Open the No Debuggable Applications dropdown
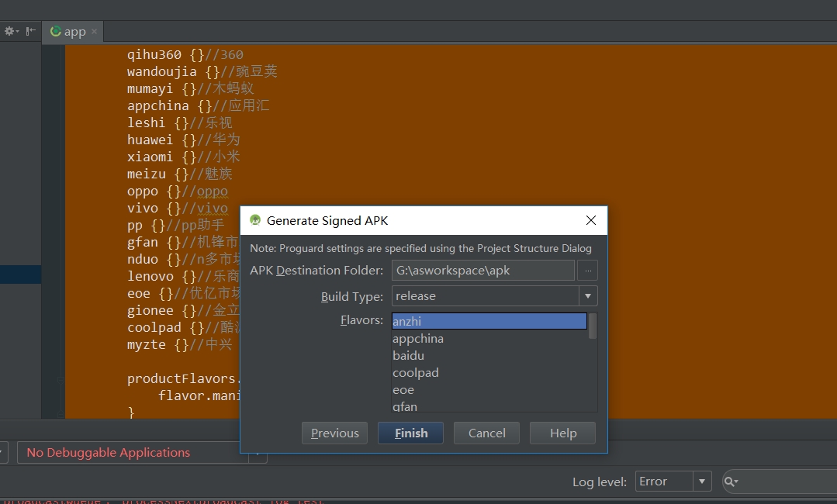Image resolution: width=837 pixels, height=504 pixels. [142, 452]
